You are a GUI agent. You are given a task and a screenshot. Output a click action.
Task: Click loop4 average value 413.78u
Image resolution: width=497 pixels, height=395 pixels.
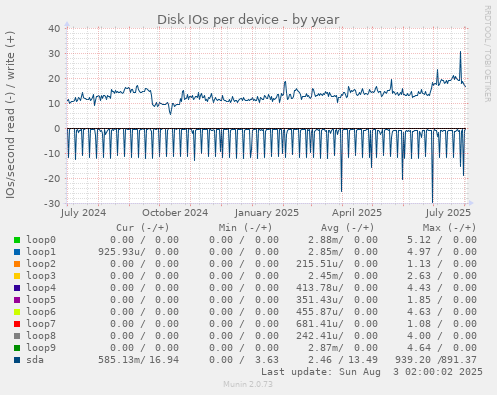pyautogui.click(x=318, y=288)
